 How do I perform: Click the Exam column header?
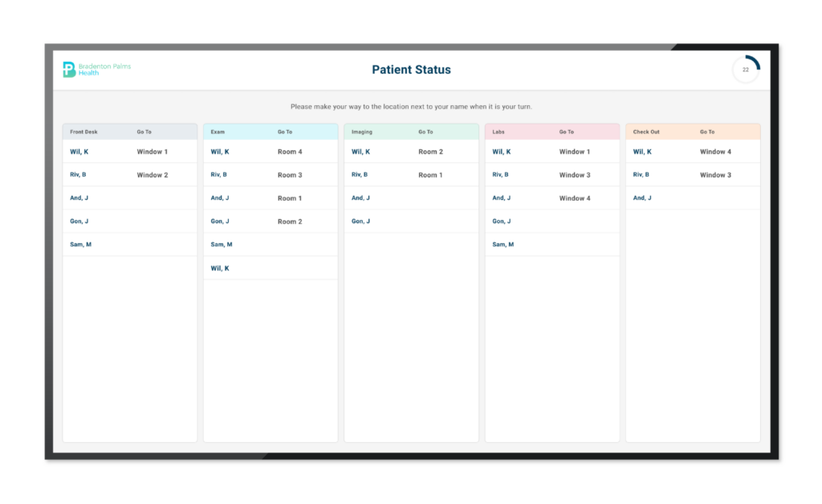(x=218, y=132)
